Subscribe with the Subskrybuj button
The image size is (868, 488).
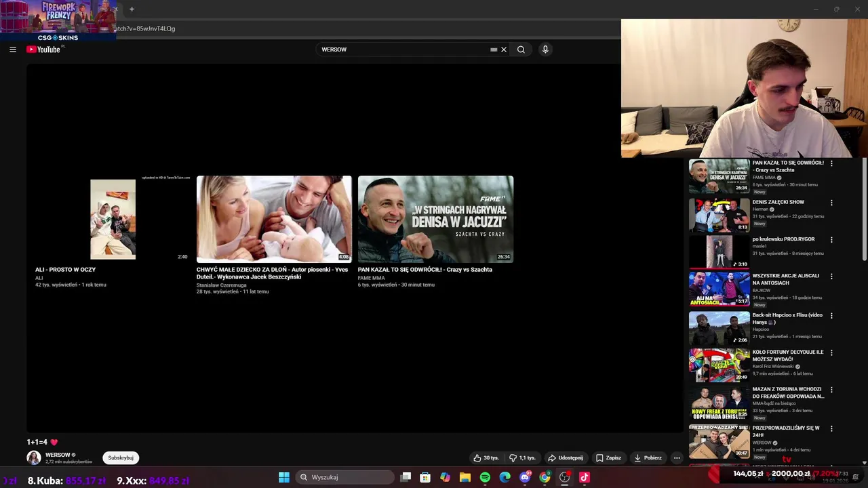(121, 458)
